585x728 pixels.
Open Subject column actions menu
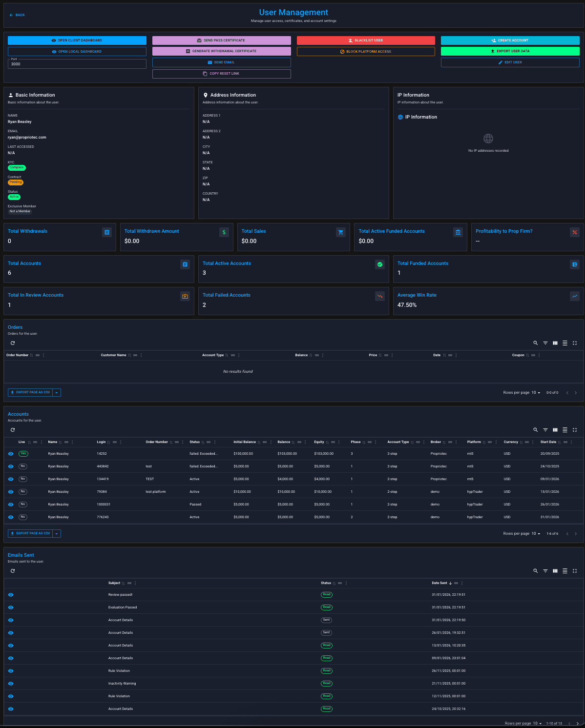click(x=135, y=583)
